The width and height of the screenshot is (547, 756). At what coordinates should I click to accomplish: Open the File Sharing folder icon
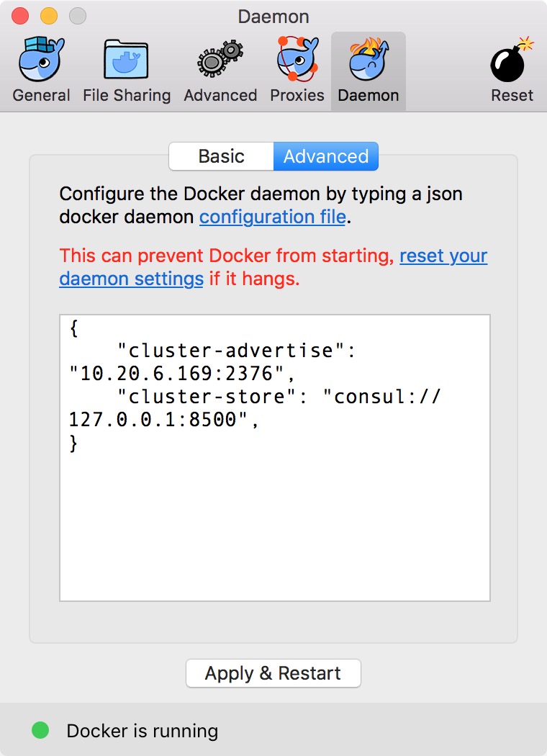[126, 59]
